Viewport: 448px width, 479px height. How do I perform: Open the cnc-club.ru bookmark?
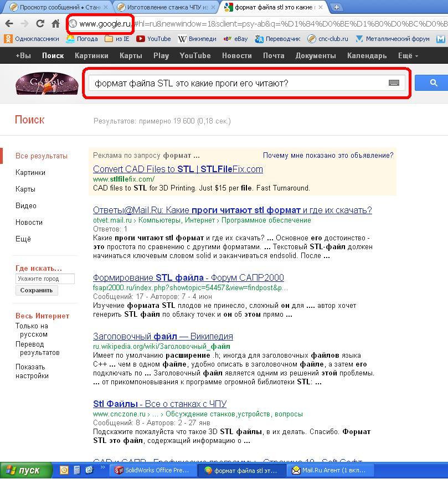point(328,39)
